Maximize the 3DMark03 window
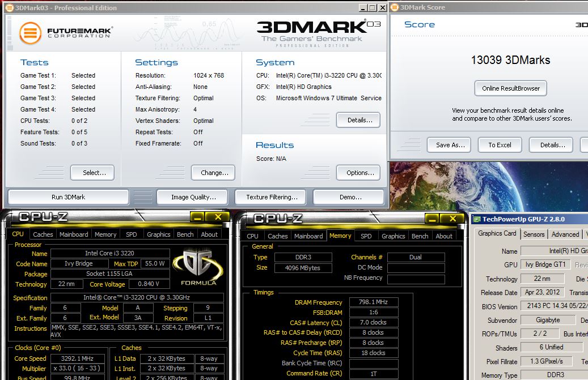 click(373, 7)
